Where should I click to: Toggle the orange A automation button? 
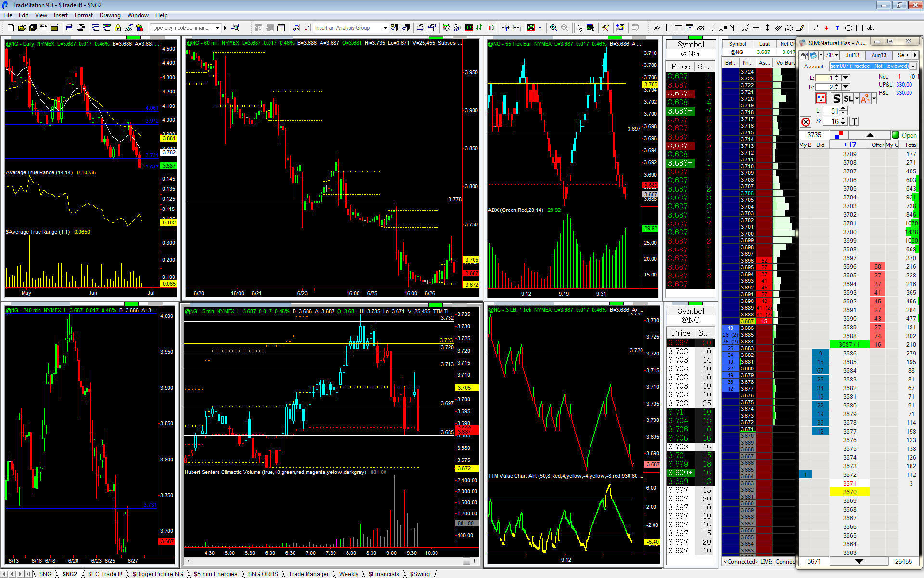point(865,99)
